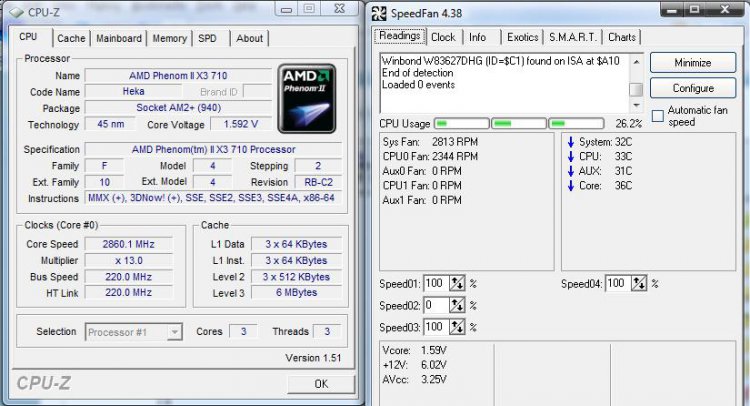Select the SPD tab in CPU-Z

pos(207,38)
